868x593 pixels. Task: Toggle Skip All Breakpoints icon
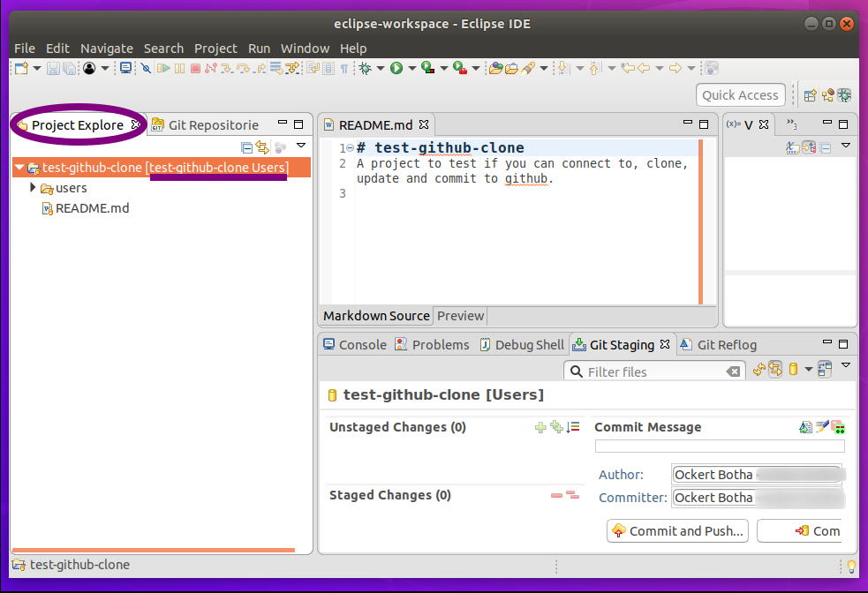tap(146, 68)
